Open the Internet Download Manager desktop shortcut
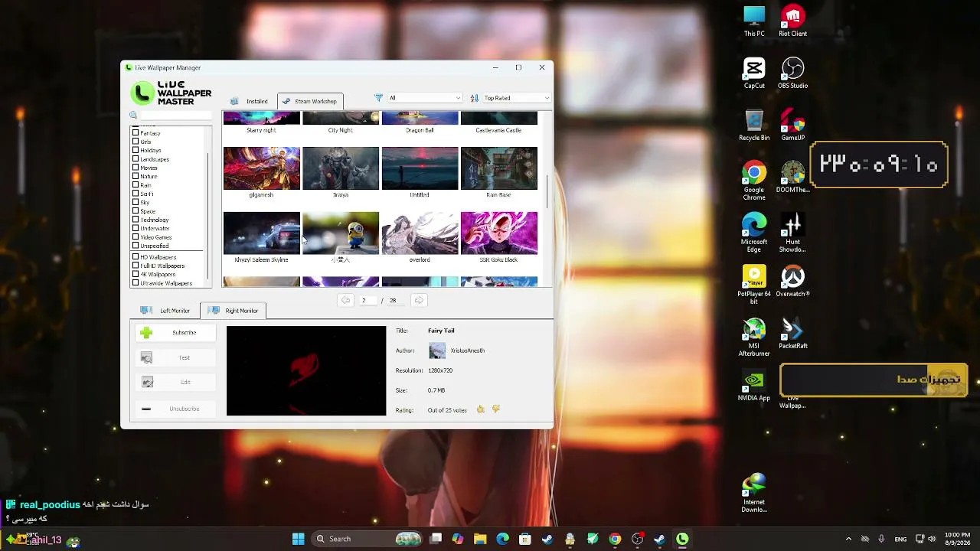This screenshot has height=551, width=980. (754, 494)
